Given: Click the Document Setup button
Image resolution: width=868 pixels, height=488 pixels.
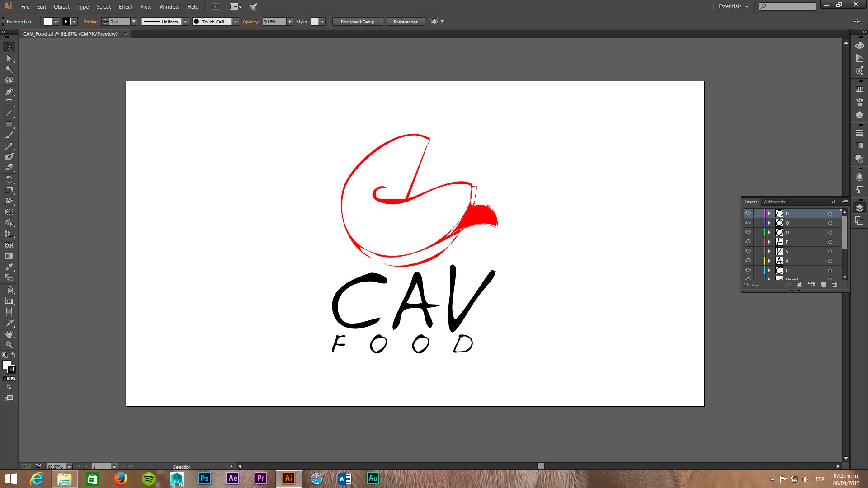Looking at the screenshot, I should click(x=357, y=22).
